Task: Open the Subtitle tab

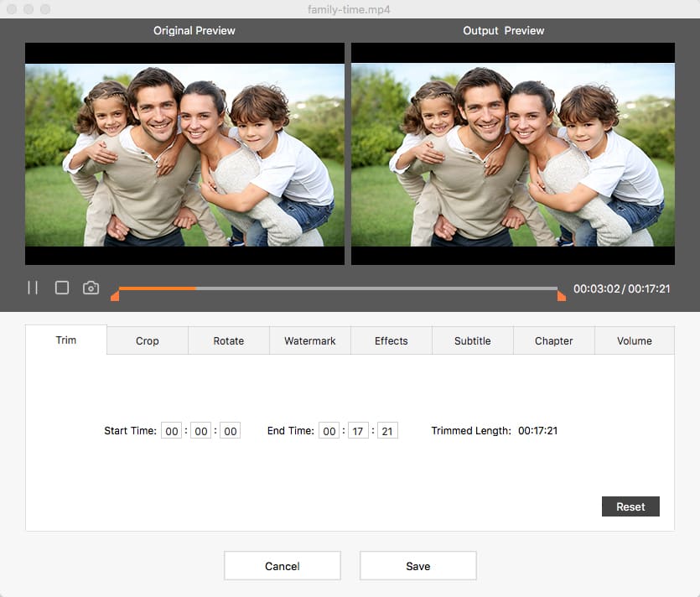Action: coord(473,340)
